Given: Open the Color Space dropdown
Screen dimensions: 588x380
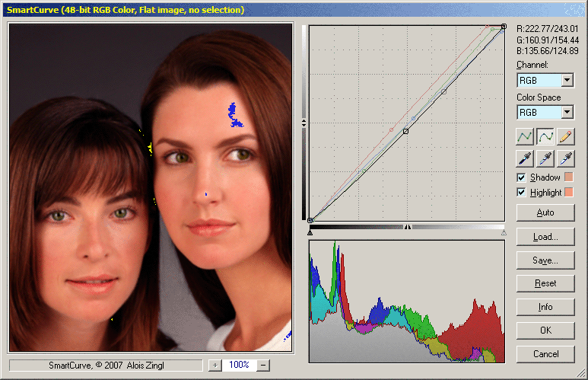Looking at the screenshot, I should pos(545,112).
